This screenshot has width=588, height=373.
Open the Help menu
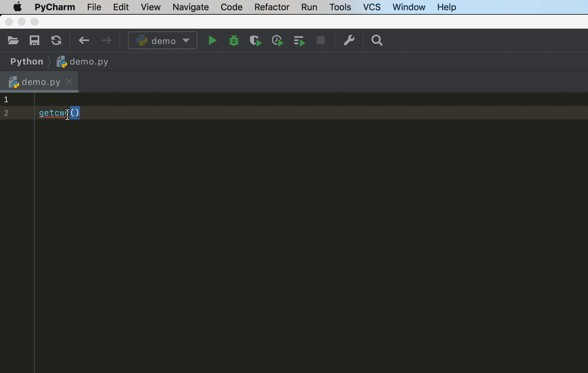(447, 7)
